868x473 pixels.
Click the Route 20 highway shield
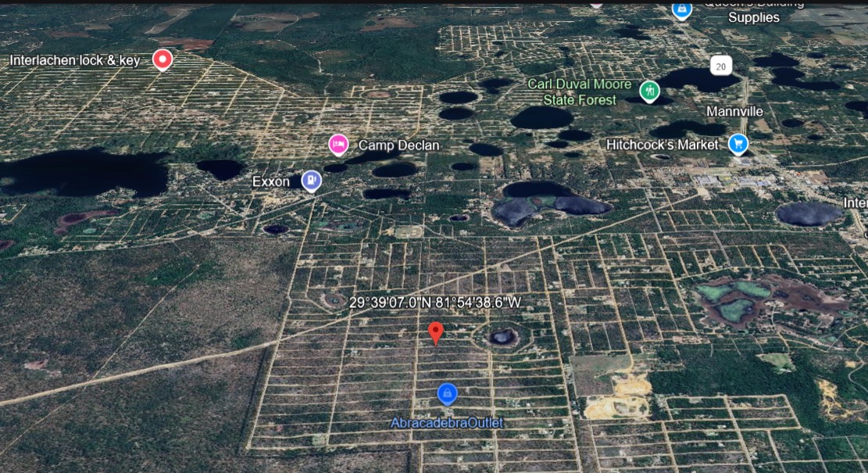[720, 67]
